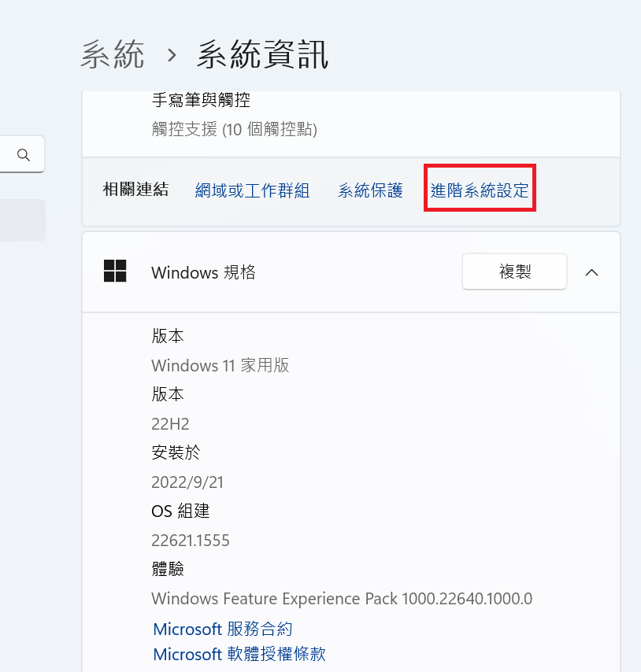Screen dimensions: 641x672
Task: Click the 系統資訊 page title
Action: click(x=262, y=54)
